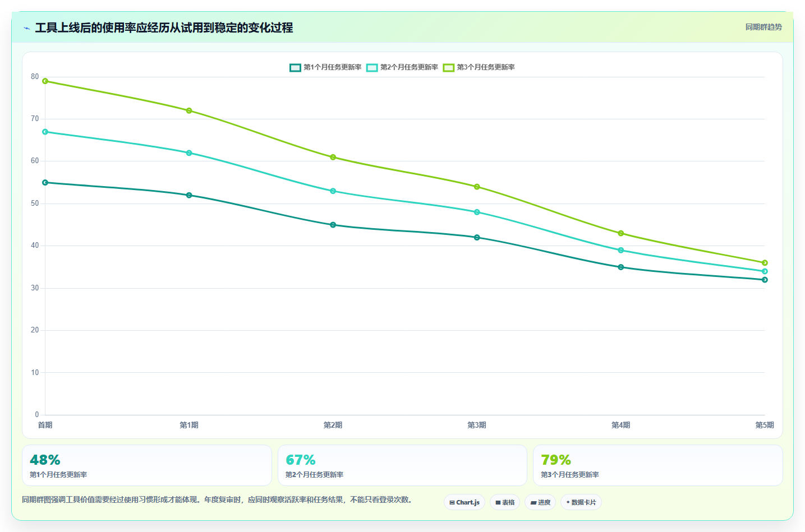Screen dimensions: 805x532
Task: Click the month-3 data point at 第5期
Action: [x=765, y=263]
